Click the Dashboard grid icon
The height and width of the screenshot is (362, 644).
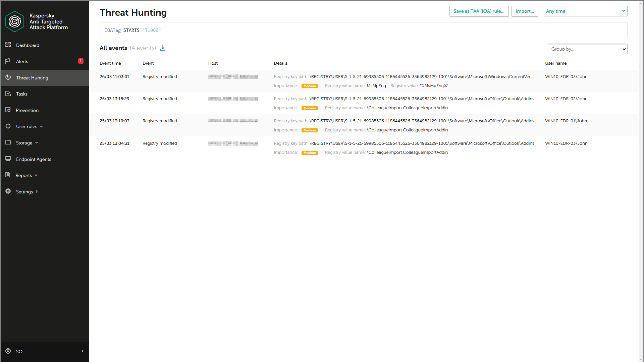(x=8, y=45)
